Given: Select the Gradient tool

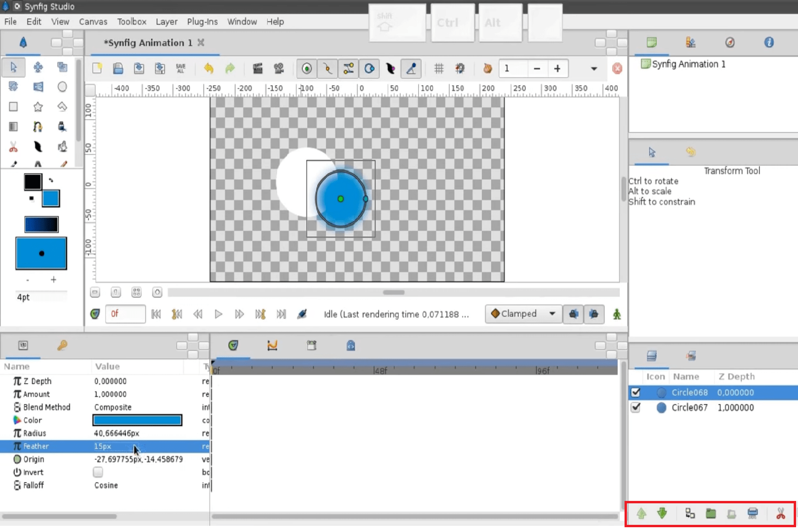Looking at the screenshot, I should [x=13, y=127].
